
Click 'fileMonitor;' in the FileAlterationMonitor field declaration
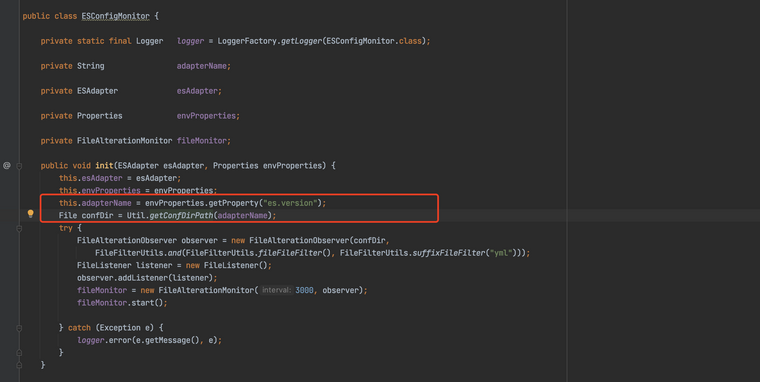pos(204,141)
